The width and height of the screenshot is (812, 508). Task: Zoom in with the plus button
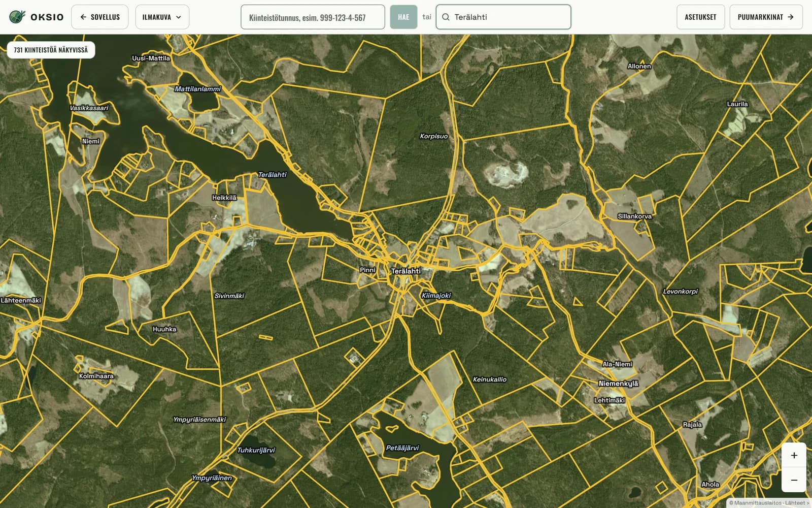click(x=794, y=455)
